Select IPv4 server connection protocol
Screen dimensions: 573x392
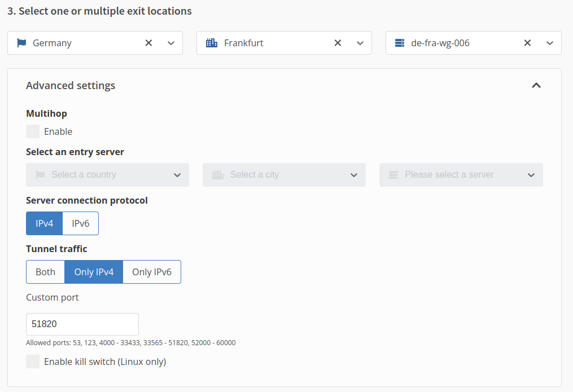tap(44, 223)
